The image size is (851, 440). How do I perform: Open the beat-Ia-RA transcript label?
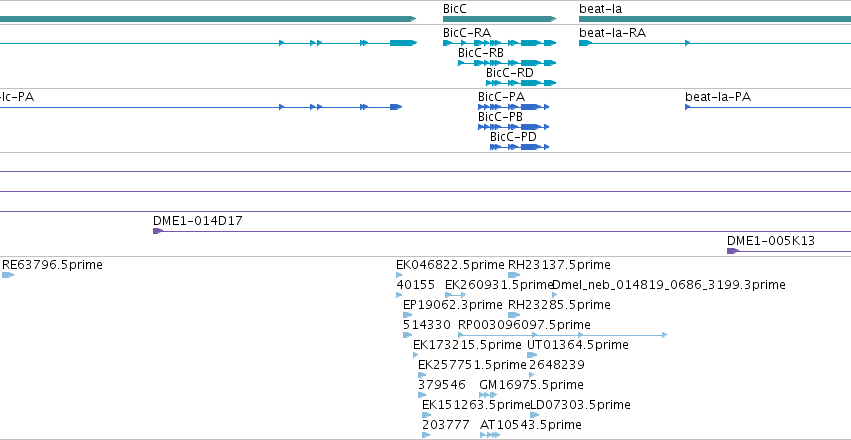pyautogui.click(x=612, y=33)
